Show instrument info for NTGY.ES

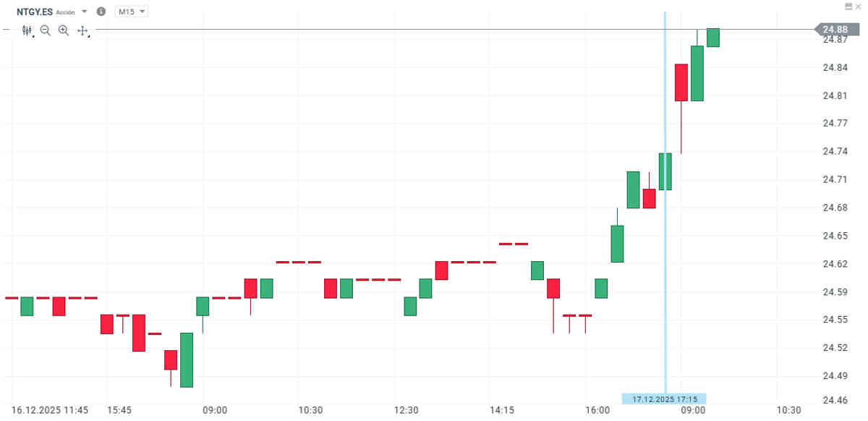pyautogui.click(x=101, y=12)
